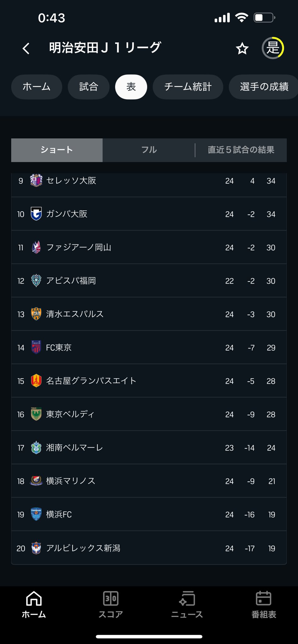Click the 名古屋グランパスエイト crest icon
Viewport: 298px width, 644px height.
[36, 381]
